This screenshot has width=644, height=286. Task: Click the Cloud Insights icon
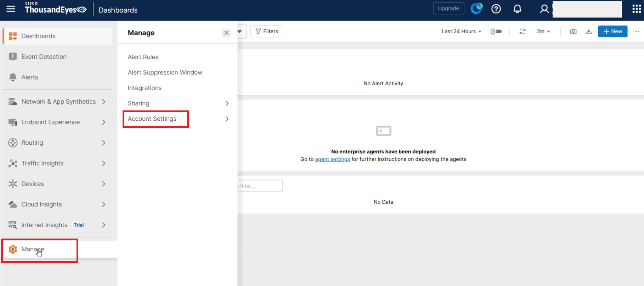[x=13, y=204]
